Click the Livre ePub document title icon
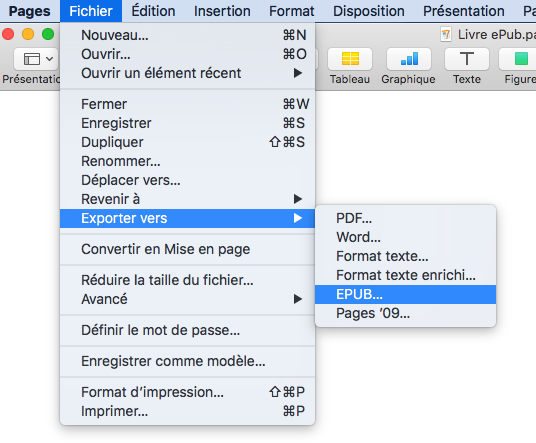Screen dimensions: 536x443 (446, 35)
